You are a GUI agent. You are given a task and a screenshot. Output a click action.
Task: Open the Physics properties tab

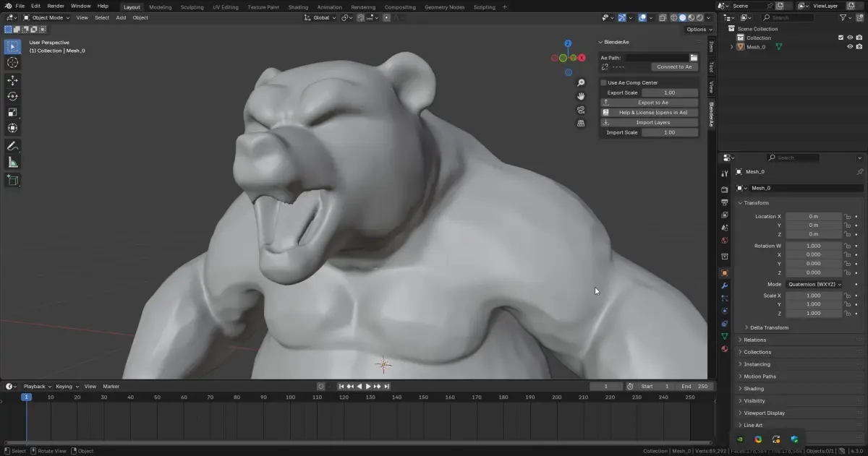pyautogui.click(x=724, y=311)
